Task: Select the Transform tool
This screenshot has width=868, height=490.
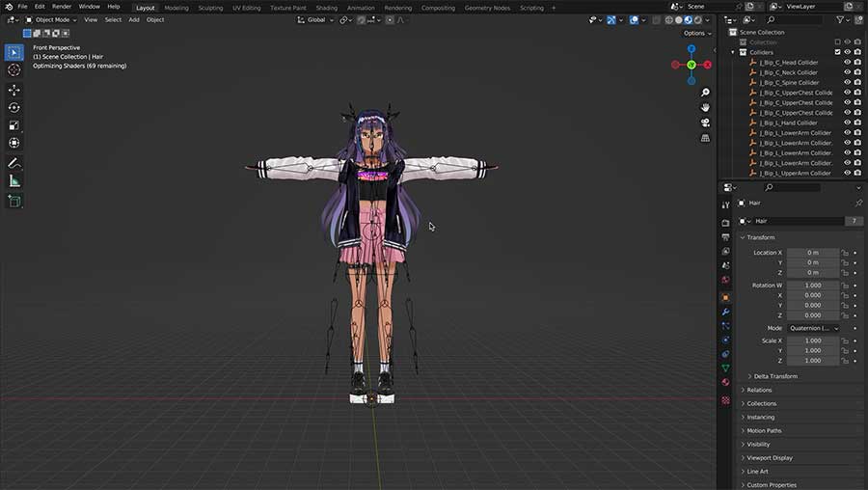Action: pyautogui.click(x=14, y=143)
